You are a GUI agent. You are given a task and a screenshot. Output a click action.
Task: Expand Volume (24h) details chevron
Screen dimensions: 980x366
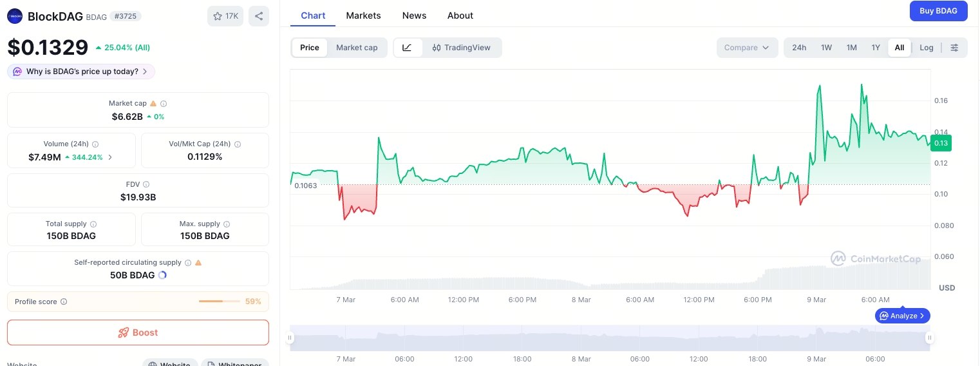(110, 157)
